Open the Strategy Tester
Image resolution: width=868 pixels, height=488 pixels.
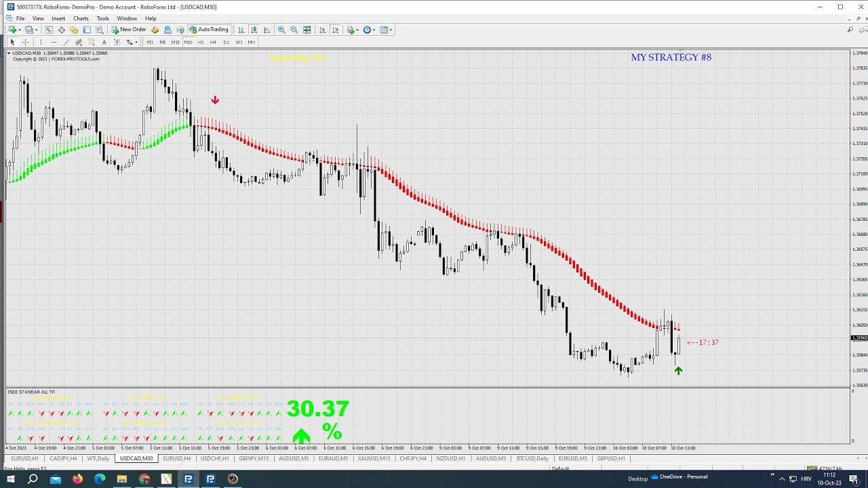tap(99, 30)
